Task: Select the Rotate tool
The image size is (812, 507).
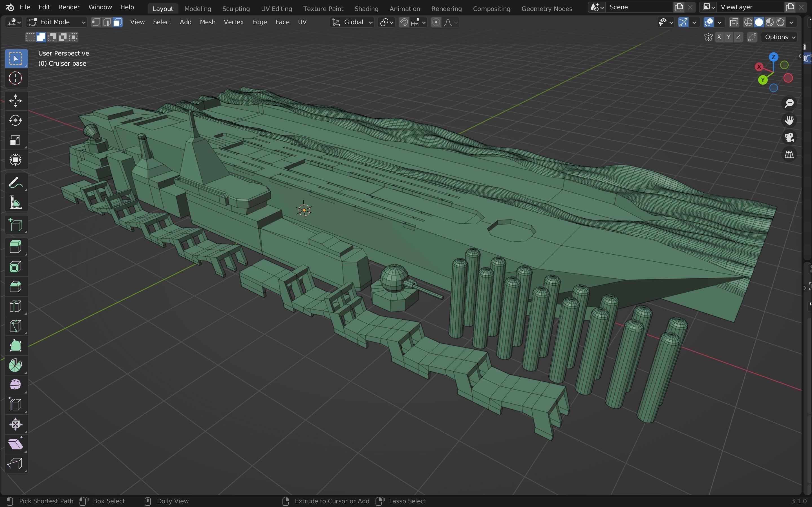Action: [16, 120]
